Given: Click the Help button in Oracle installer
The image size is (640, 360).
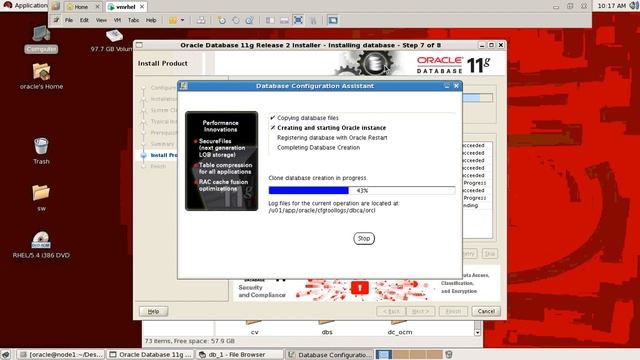Looking at the screenshot, I should point(153,311).
